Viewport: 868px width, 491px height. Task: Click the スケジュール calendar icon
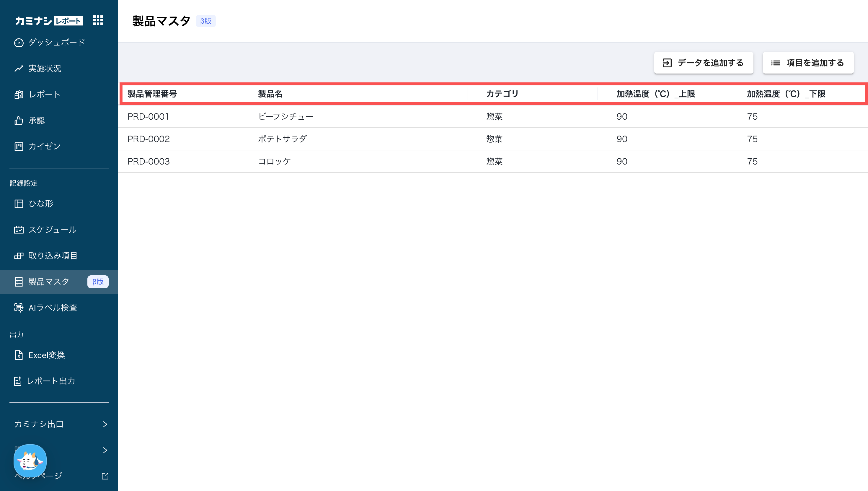(19, 230)
